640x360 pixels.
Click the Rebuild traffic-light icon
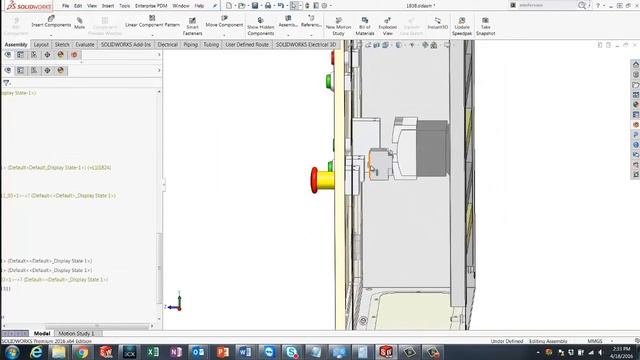click(307, 6)
